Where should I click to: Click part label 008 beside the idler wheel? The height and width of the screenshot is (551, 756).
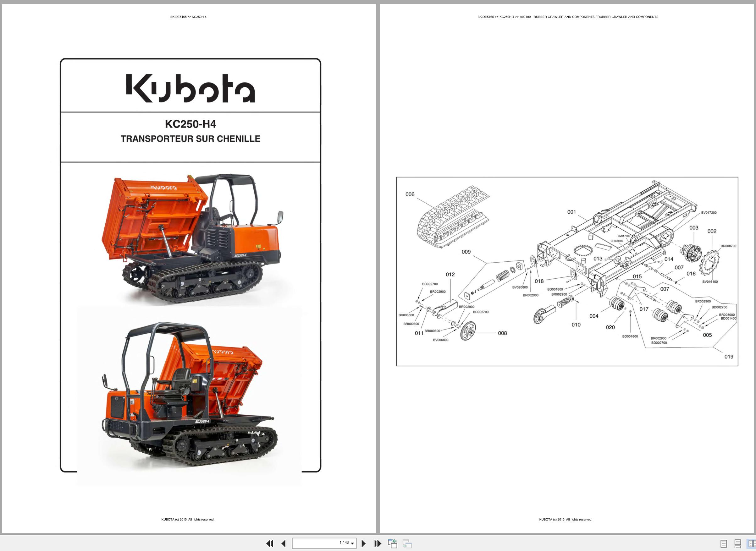click(x=502, y=333)
